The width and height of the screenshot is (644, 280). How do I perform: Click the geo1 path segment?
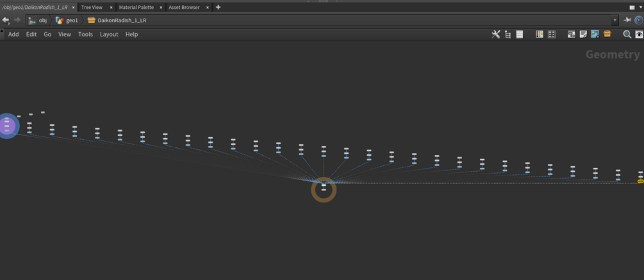(x=67, y=20)
